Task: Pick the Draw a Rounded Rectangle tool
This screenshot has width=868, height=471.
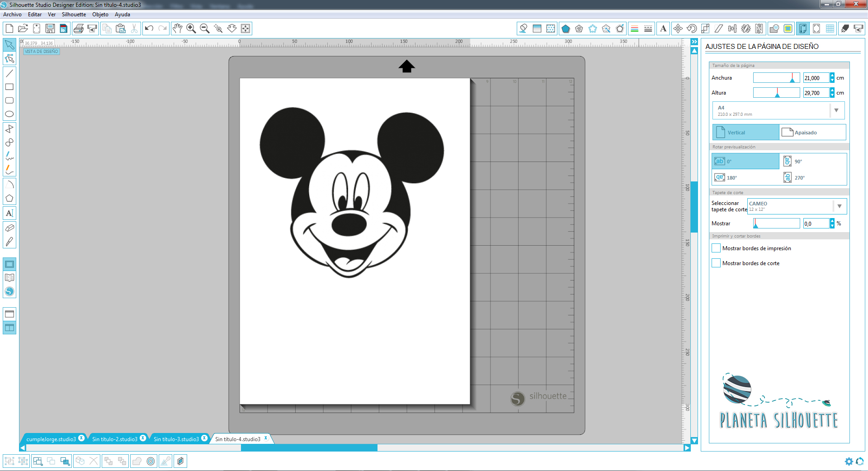Action: 9,100
